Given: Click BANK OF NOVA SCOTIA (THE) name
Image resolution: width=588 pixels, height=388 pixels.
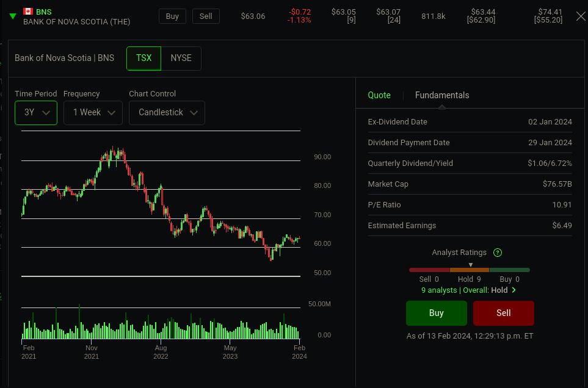Looking at the screenshot, I should point(76,22).
